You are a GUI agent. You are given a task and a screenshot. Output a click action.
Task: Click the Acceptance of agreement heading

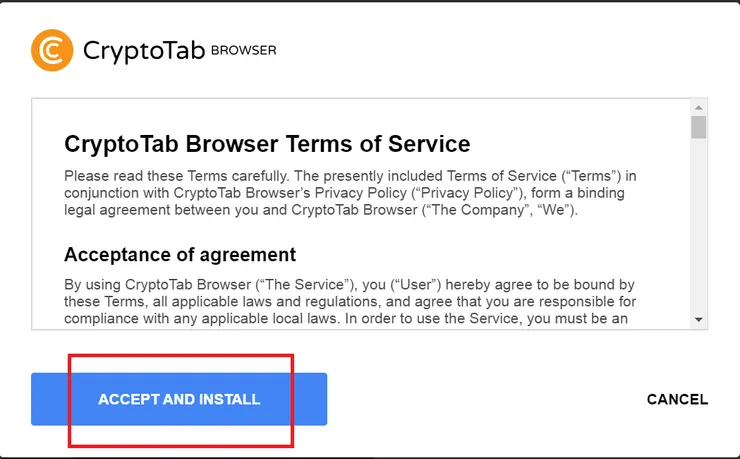180,254
